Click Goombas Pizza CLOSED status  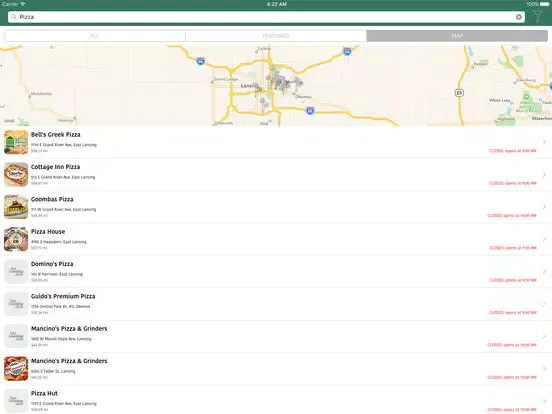512,216
